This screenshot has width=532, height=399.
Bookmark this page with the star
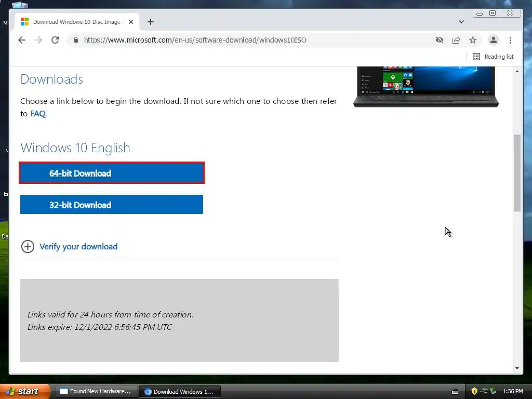pyautogui.click(x=473, y=40)
